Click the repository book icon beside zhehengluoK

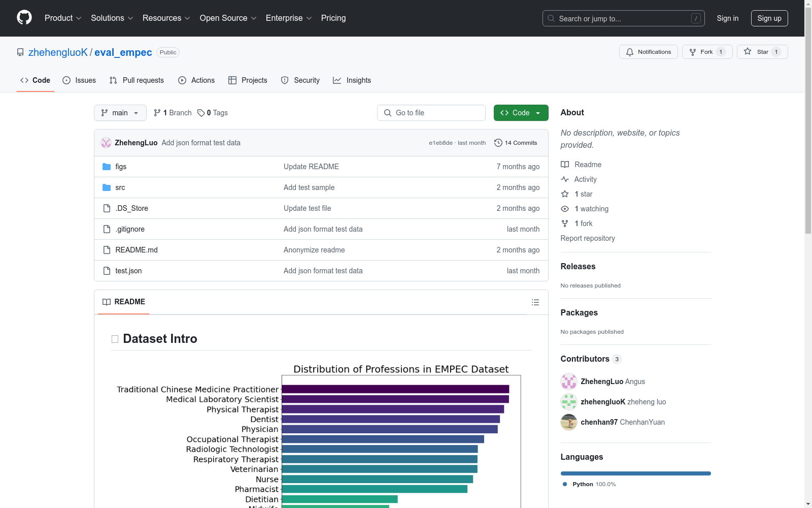[x=20, y=52]
